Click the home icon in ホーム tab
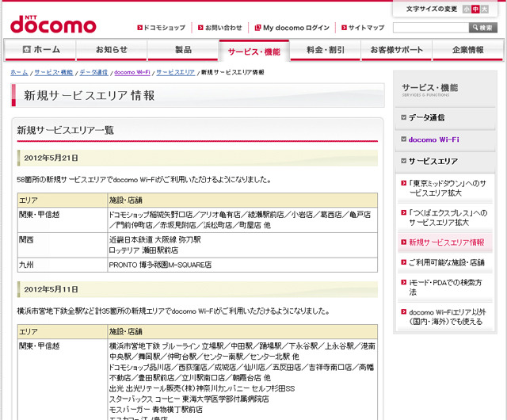Image resolution: width=507 pixels, height=420 pixels. 26,49
